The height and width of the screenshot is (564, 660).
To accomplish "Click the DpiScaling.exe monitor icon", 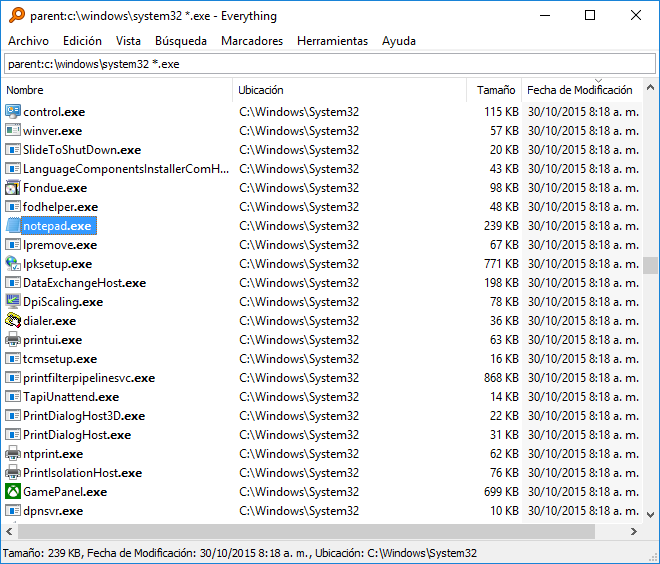I will (x=13, y=301).
